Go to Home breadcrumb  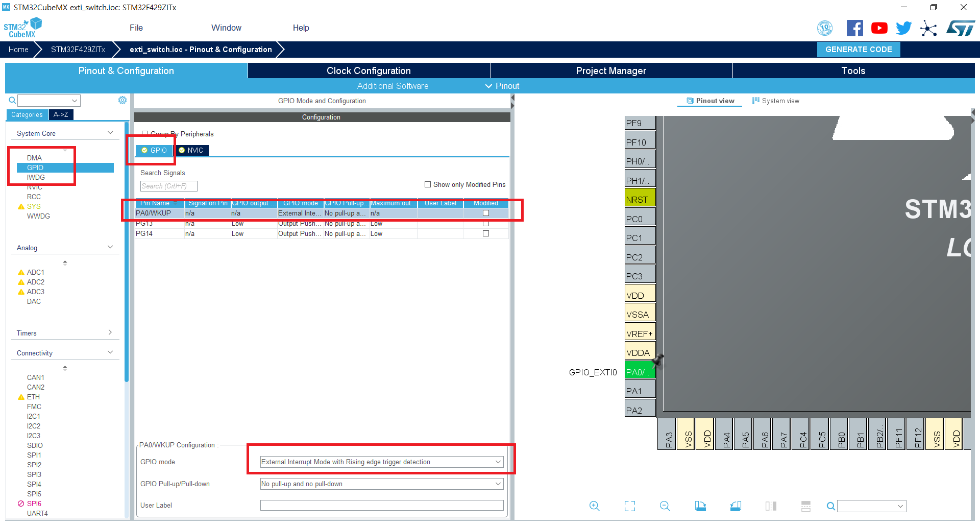coord(18,50)
